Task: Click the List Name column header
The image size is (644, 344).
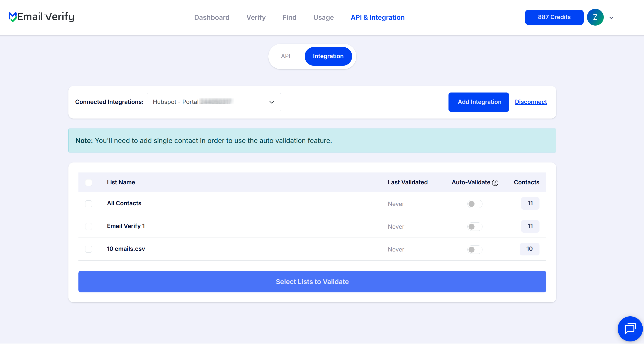Action: coord(121,182)
